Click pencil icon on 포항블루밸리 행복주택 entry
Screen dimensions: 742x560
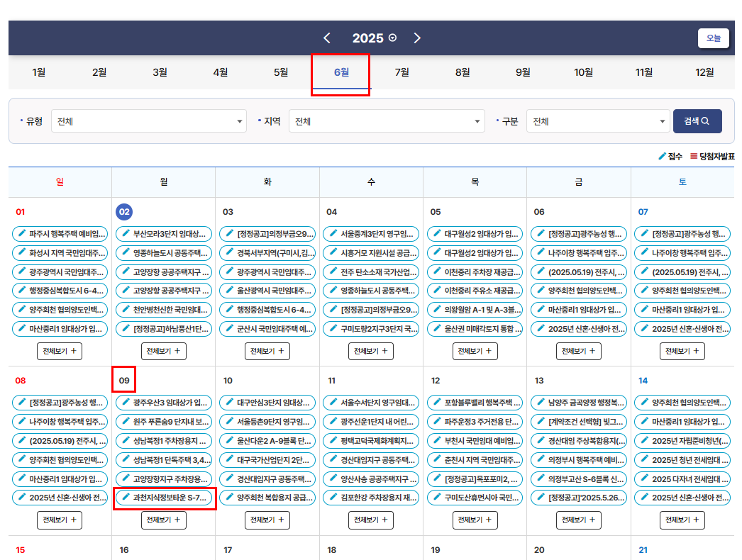437,402
